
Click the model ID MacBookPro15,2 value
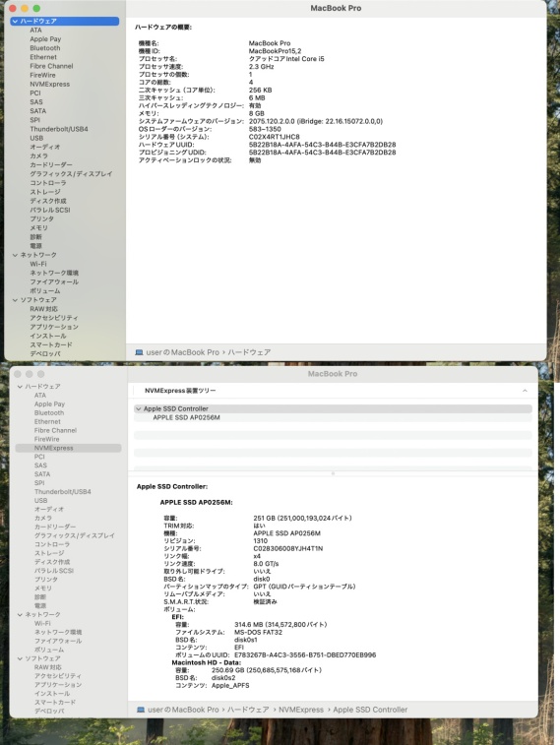275,51
